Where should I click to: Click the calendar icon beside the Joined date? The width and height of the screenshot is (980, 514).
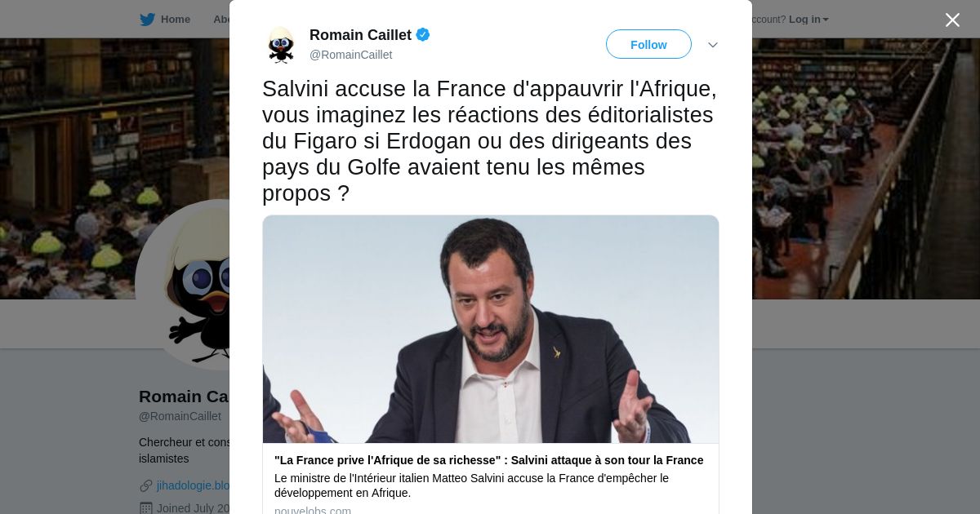click(x=146, y=508)
